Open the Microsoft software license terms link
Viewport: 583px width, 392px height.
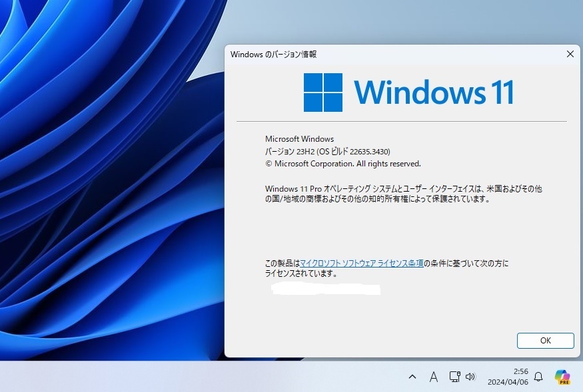tap(361, 264)
